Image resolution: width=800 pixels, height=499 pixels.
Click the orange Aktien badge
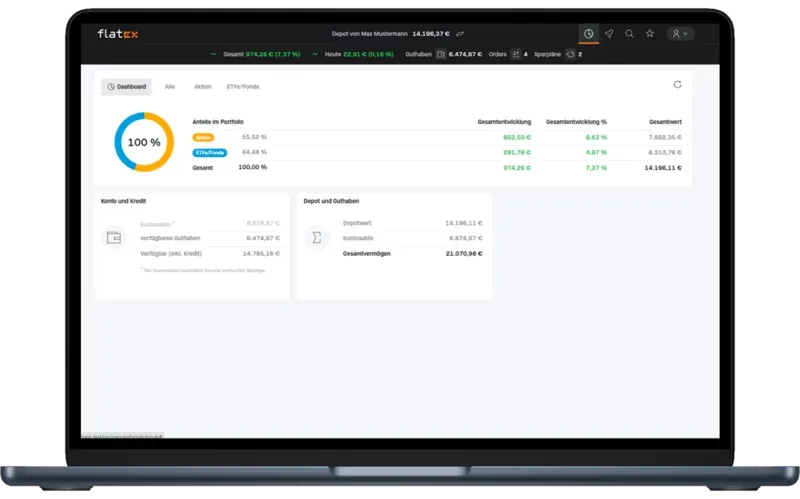coord(203,137)
